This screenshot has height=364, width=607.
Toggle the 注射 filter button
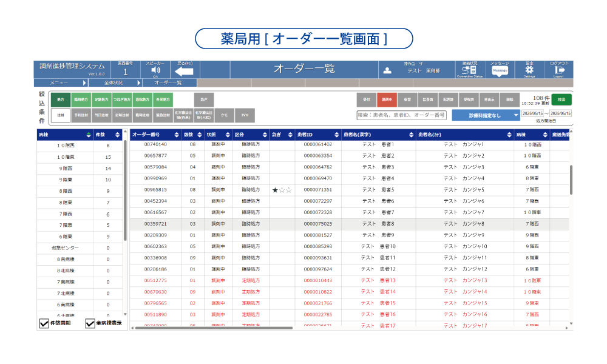pyautogui.click(x=61, y=115)
